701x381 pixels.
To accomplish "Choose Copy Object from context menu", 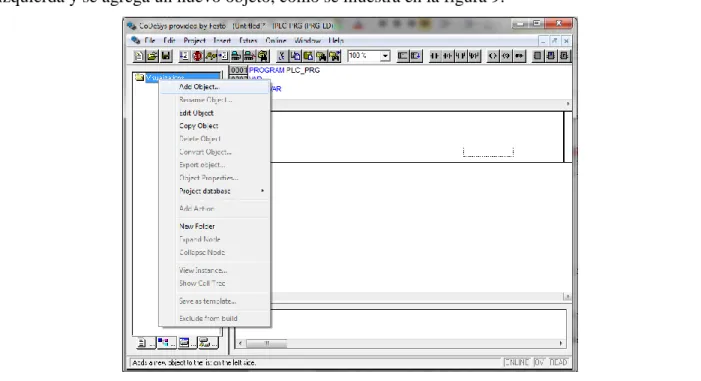I will click(215, 126).
